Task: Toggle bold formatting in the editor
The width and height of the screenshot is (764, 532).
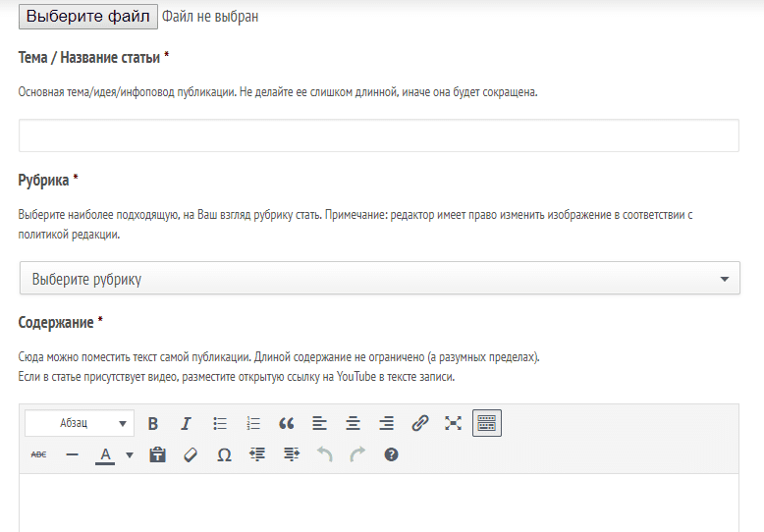Action: [153, 423]
